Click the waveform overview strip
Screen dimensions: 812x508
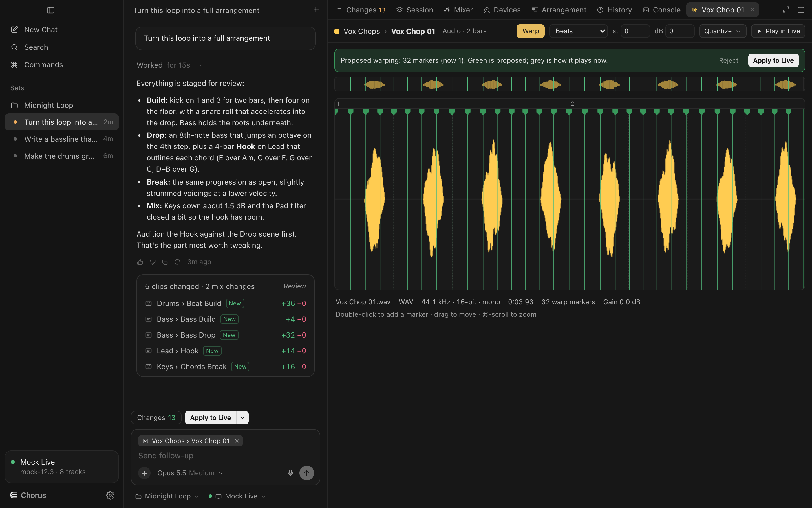click(570, 84)
